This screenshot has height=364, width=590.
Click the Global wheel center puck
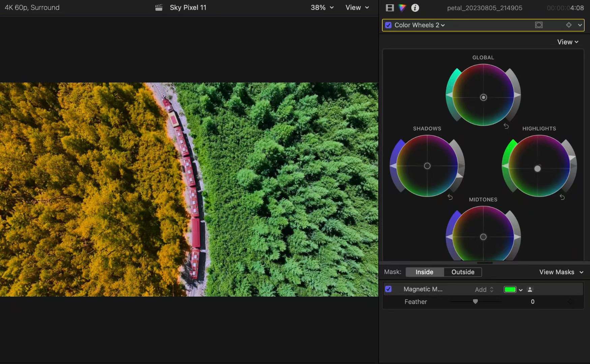tap(483, 97)
